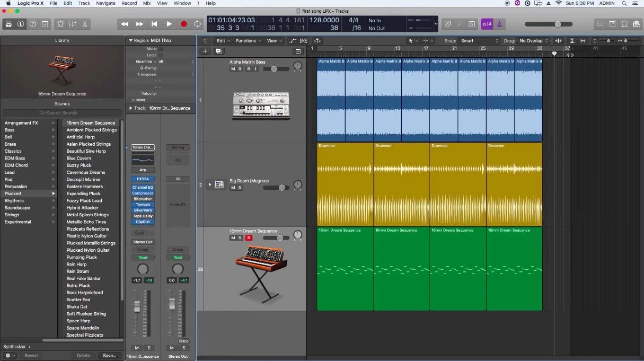This screenshot has width=644, height=361.
Task: Open the Window menu
Action: click(182, 3)
